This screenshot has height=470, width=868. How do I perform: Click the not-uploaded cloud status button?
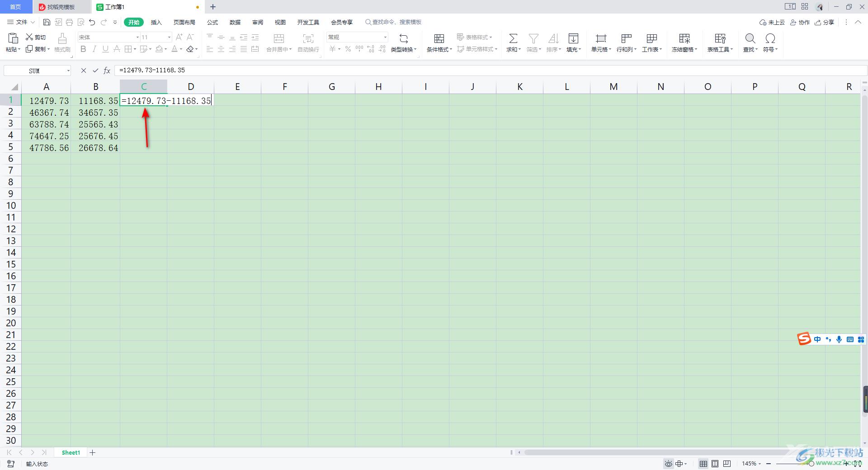(772, 22)
